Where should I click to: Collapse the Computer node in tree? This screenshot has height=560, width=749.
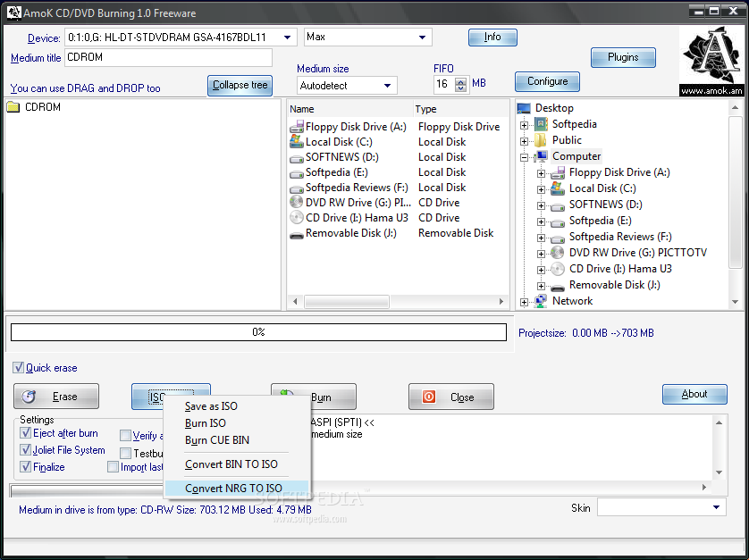[x=524, y=157]
